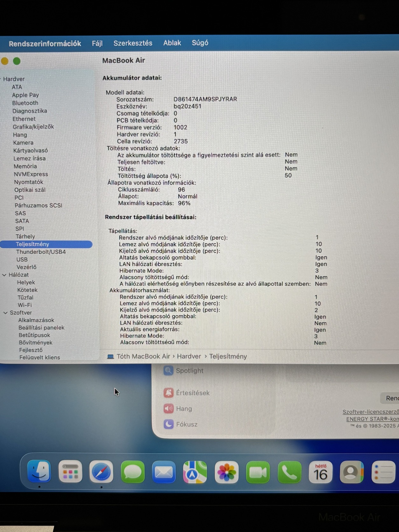The image size is (399, 532).
Task: Open Launchpad in the Dock
Action: coord(70,471)
